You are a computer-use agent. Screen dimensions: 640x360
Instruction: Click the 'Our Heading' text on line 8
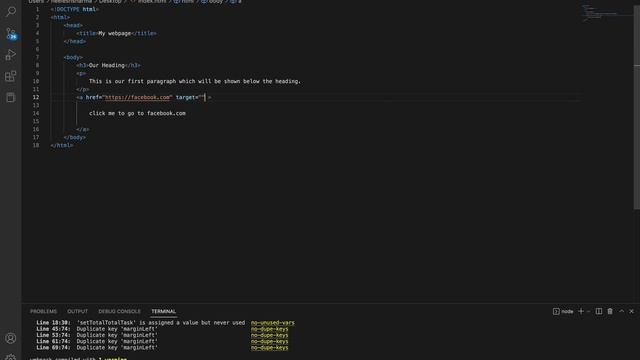pos(107,65)
